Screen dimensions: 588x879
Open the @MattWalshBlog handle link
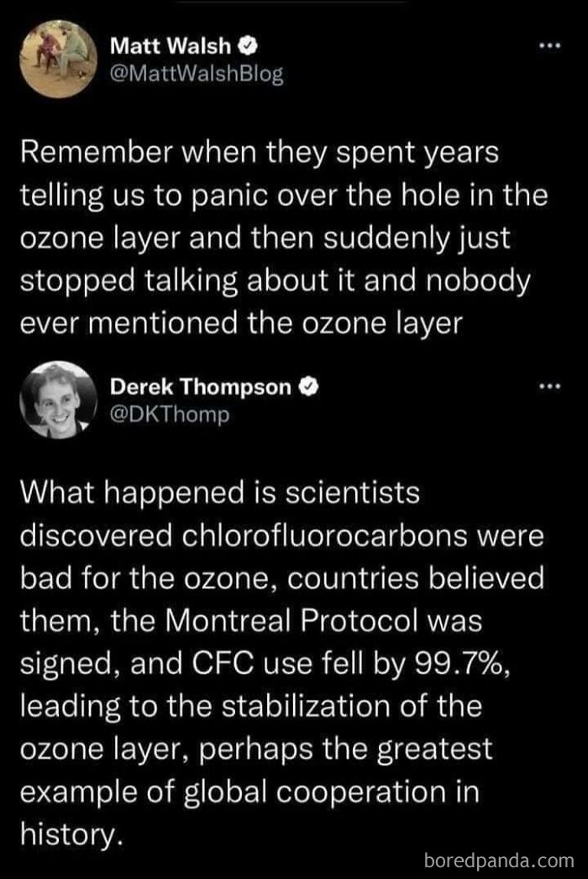pyautogui.click(x=197, y=75)
